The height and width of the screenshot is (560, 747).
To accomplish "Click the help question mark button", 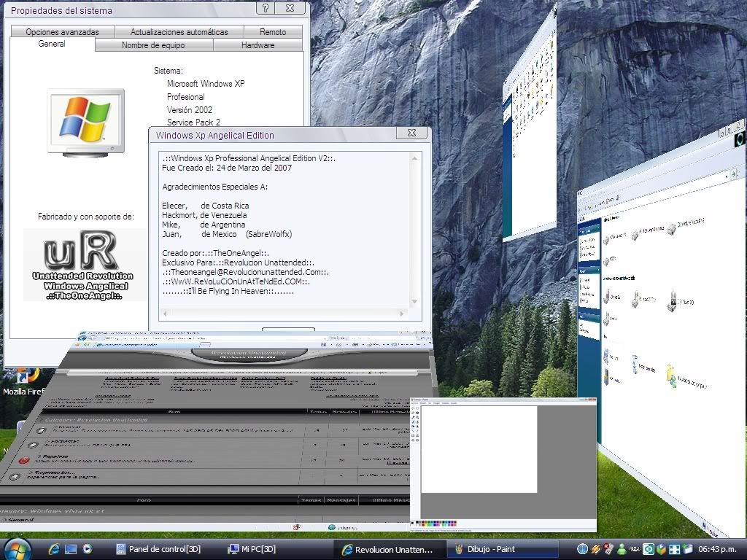I will pos(266,8).
